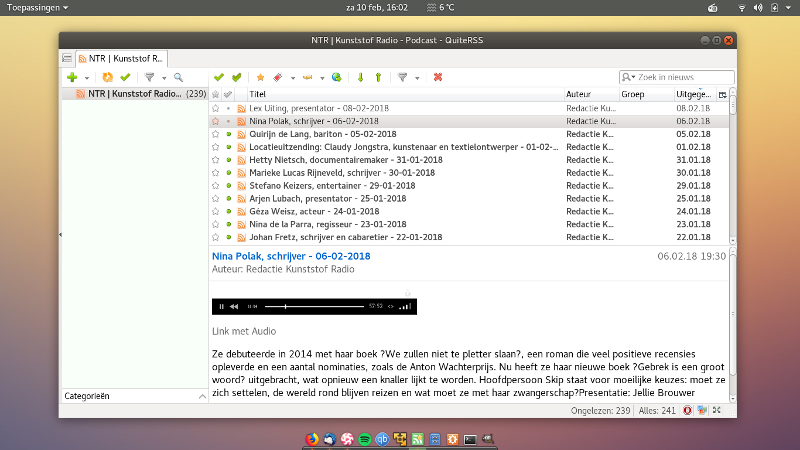800x450 pixels.
Task: Click the read status column header icon
Action: pyautogui.click(x=228, y=94)
